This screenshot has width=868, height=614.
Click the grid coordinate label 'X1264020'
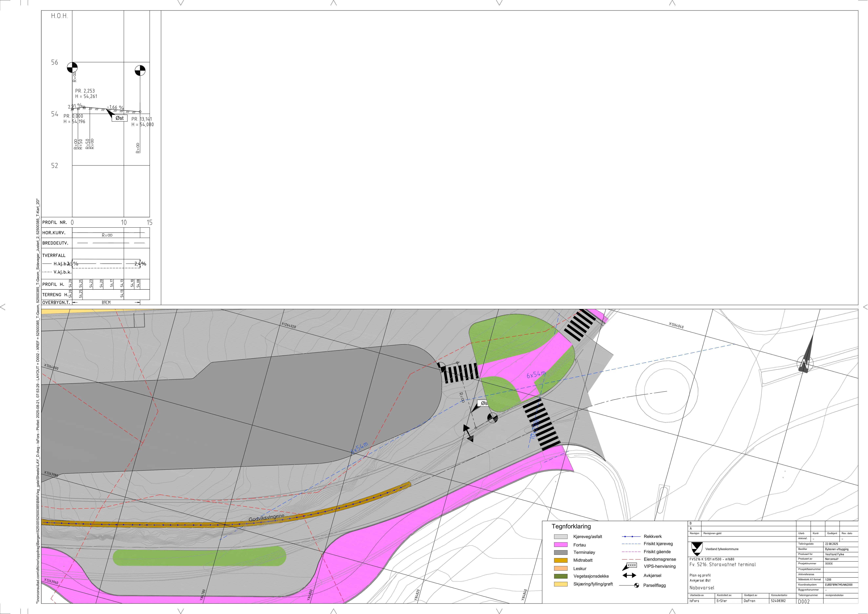point(289,325)
